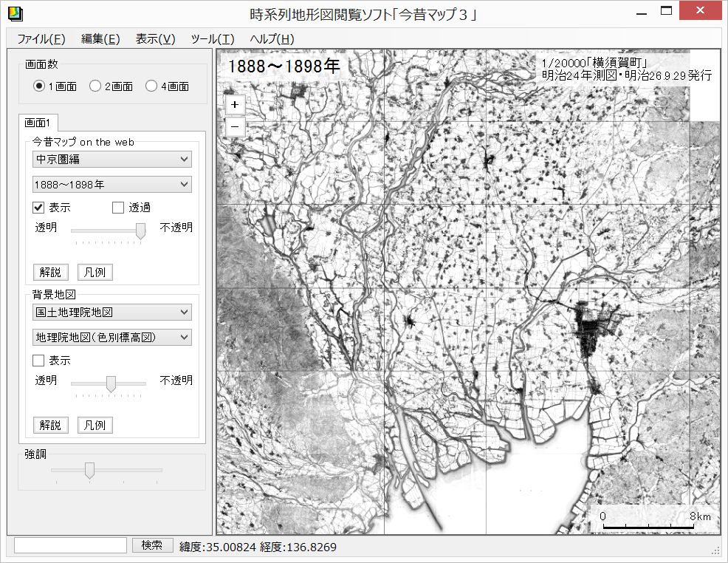The width and height of the screenshot is (728, 563).
Task: Check 表示 for the 背景地図 layer
Action: tap(38, 361)
